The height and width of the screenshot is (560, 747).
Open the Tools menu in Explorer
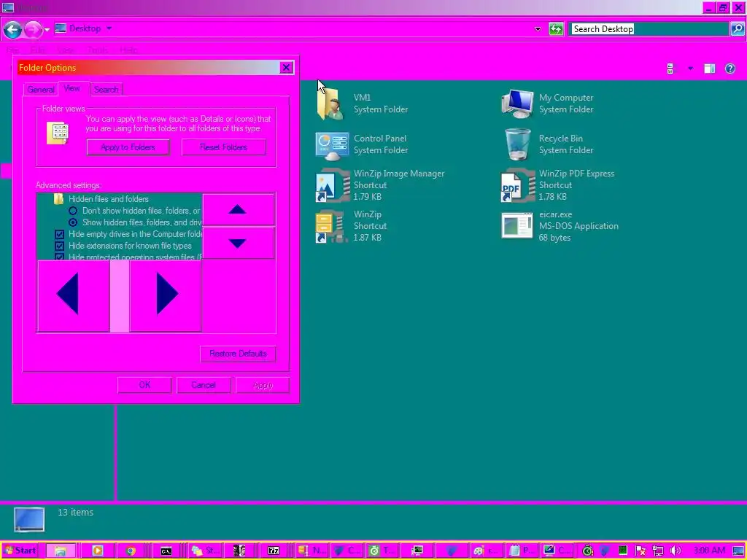coord(97,50)
